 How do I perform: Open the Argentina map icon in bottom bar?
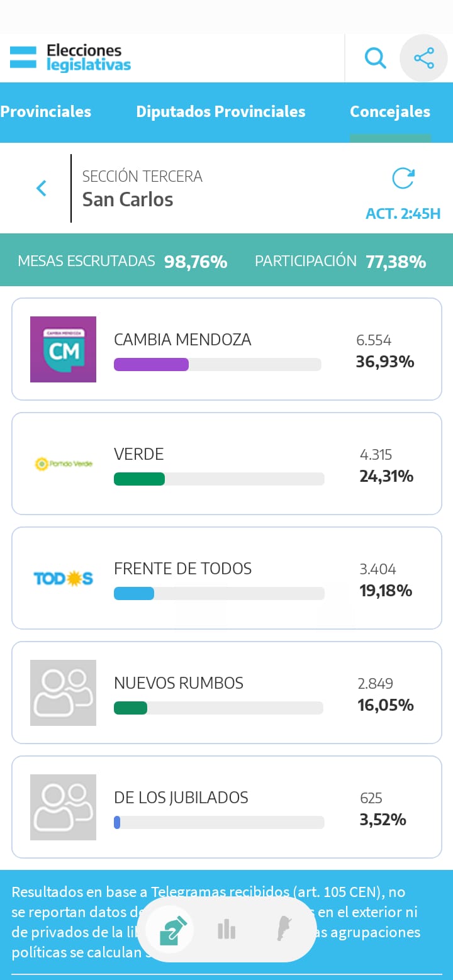point(284,928)
